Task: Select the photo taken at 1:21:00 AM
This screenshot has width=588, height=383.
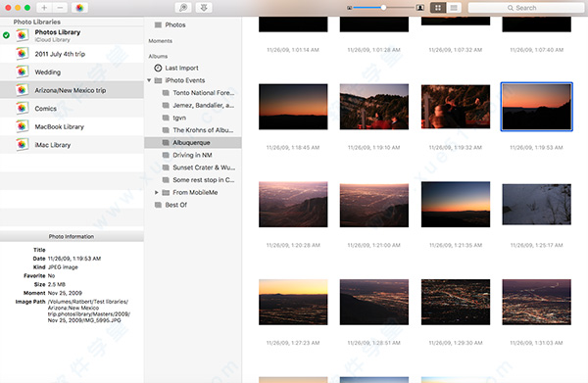Action: point(374,206)
